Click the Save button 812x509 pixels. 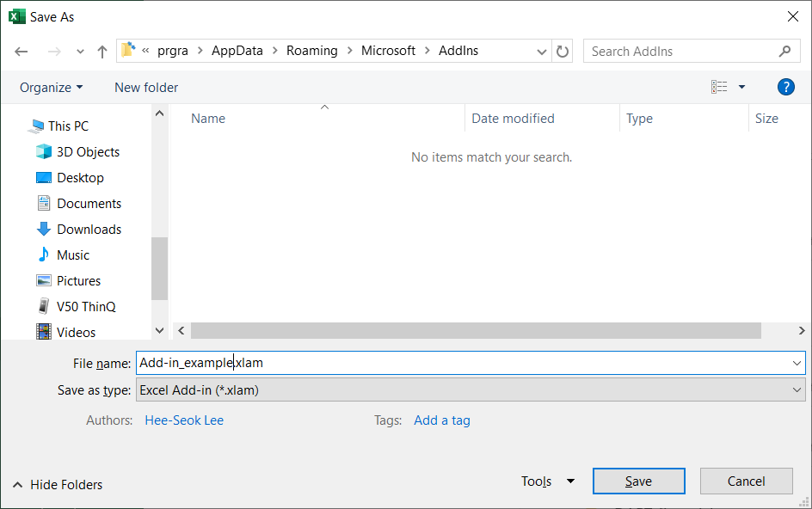(638, 481)
